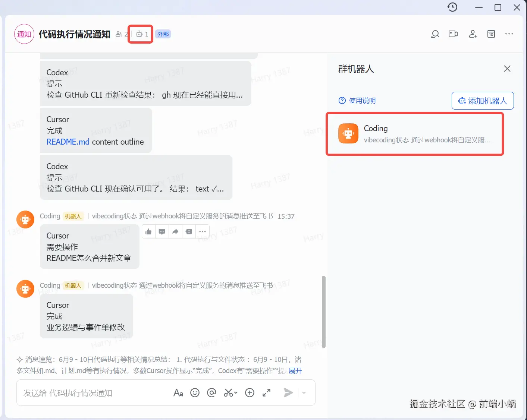527x420 pixels.
Task: Open group avatar labeled 通知
Action: (24, 34)
